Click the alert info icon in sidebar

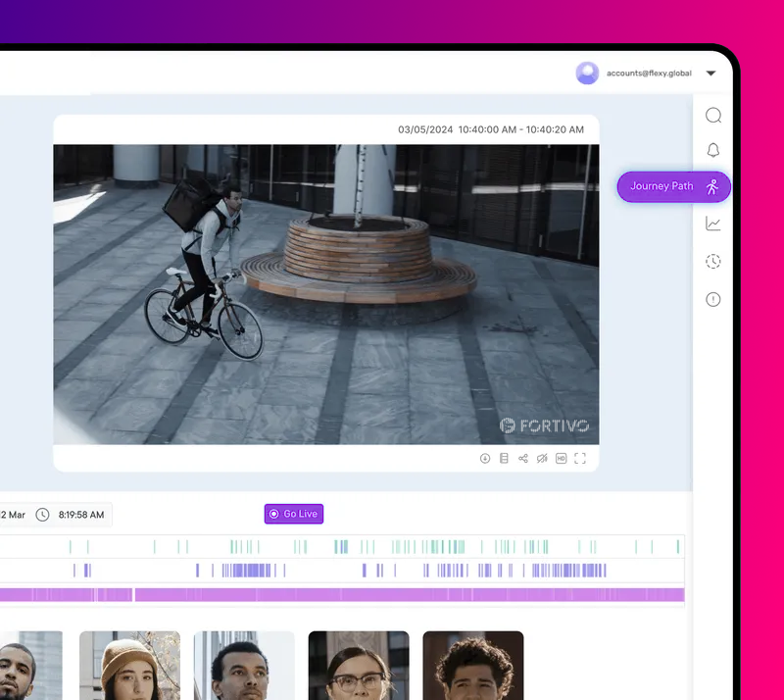713,299
